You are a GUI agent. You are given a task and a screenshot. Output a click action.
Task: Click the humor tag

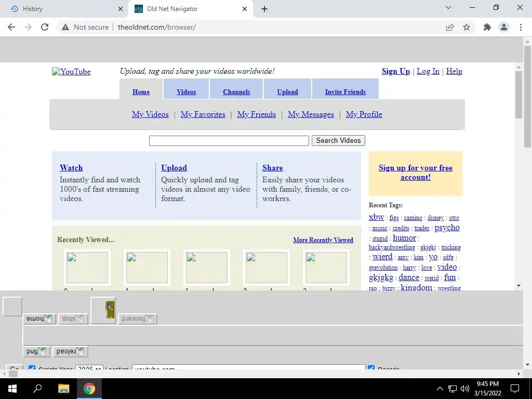coord(404,238)
